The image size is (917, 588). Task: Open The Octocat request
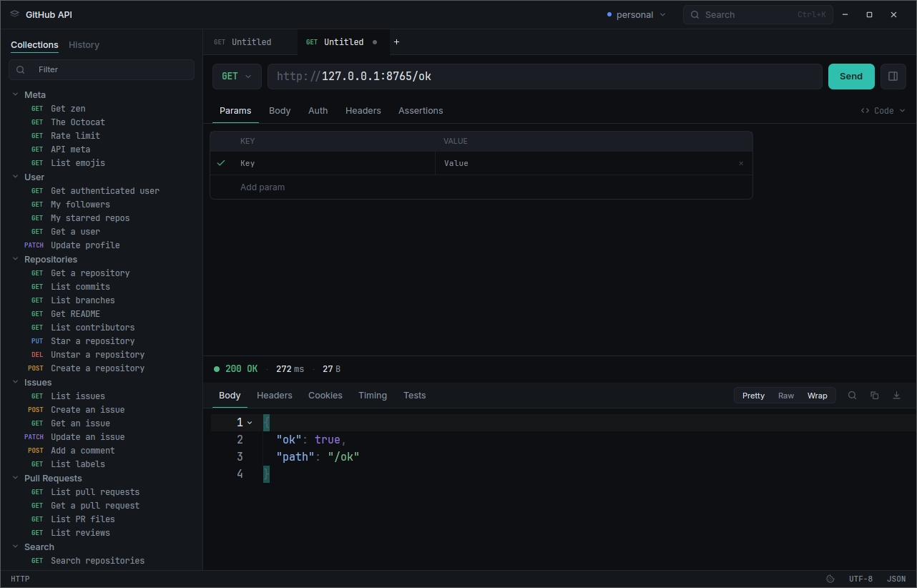pyautogui.click(x=78, y=122)
